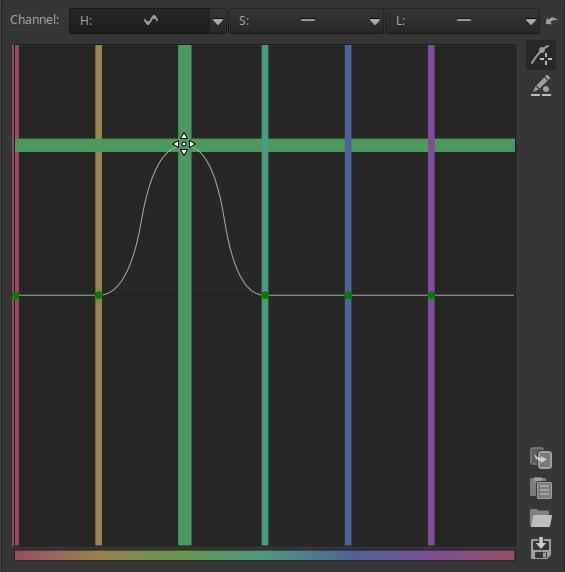Toggle the L channel linear button

point(456,21)
